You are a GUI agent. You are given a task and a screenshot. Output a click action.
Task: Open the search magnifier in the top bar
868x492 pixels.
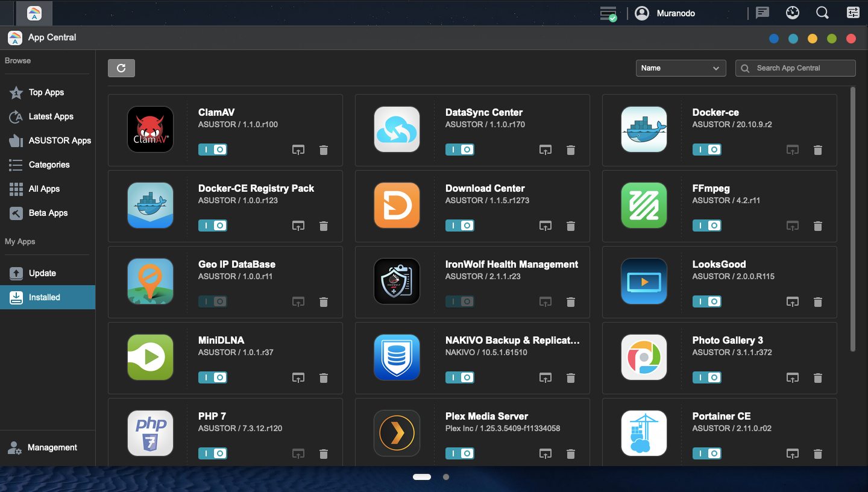pos(822,12)
